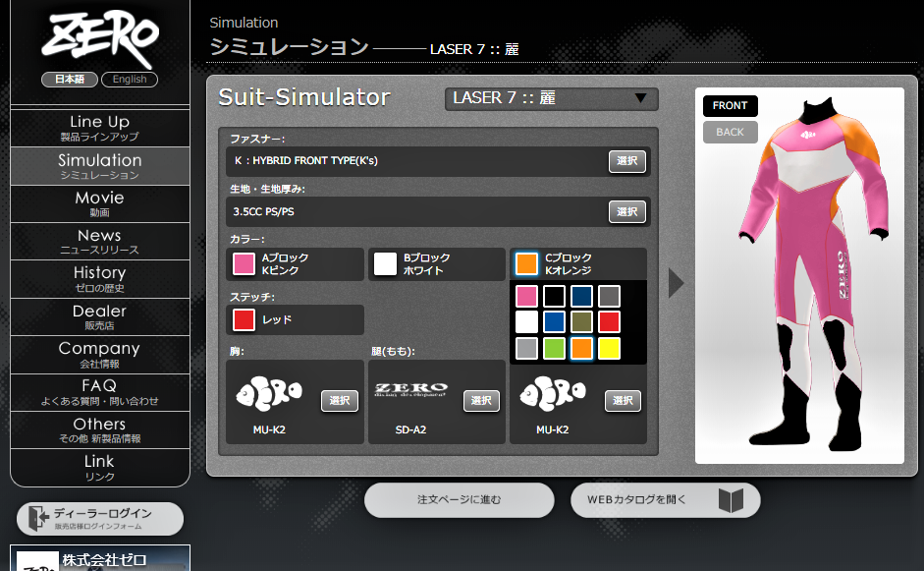Pick the yellow swatch in the palette

[x=610, y=348]
